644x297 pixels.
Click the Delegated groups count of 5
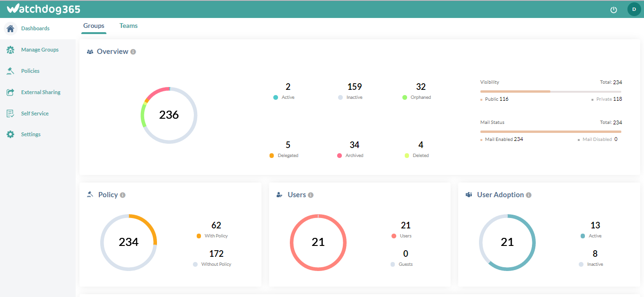[288, 145]
